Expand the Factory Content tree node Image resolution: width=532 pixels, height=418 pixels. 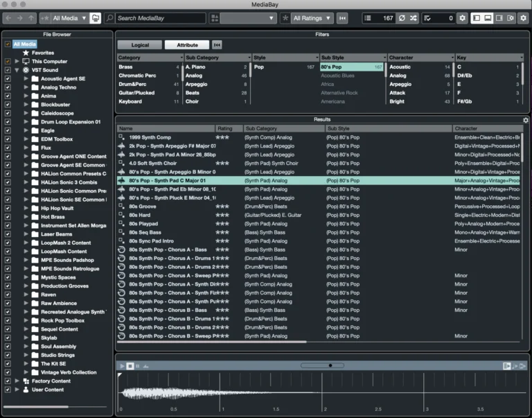coord(17,381)
